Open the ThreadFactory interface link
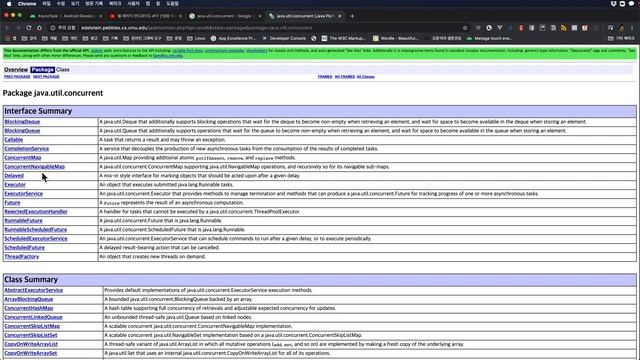 (x=22, y=256)
